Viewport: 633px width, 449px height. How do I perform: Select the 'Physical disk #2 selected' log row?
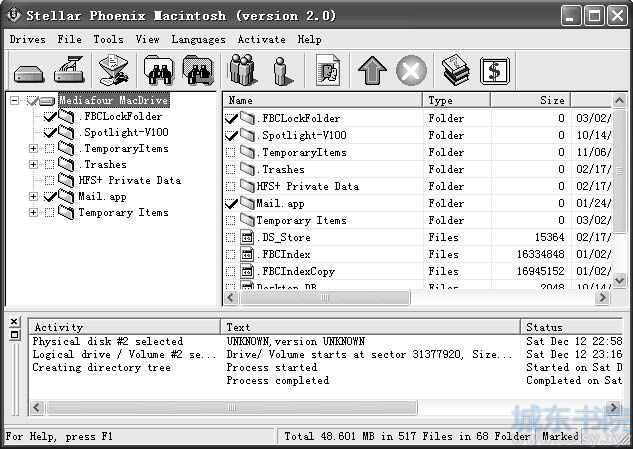(x=107, y=342)
